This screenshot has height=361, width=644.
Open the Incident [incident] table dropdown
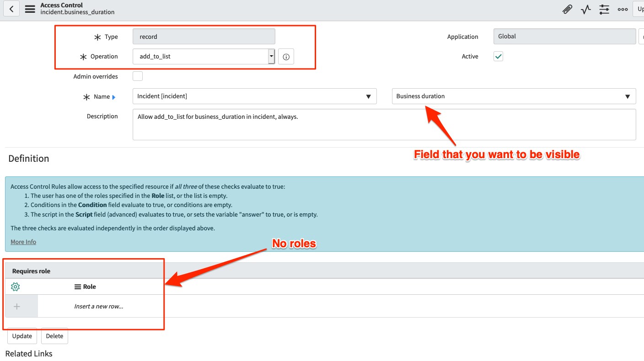[254, 96]
